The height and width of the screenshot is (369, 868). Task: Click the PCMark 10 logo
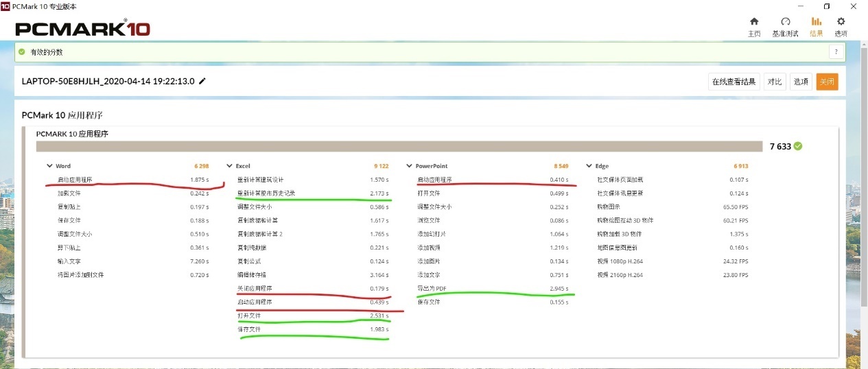(82, 28)
